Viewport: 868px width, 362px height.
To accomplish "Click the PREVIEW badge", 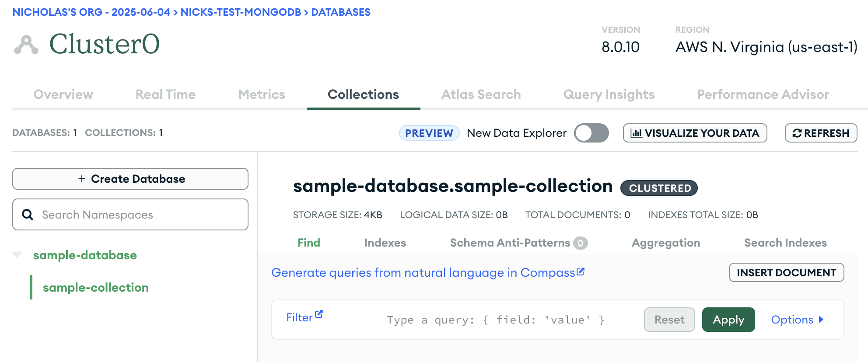I will (429, 133).
